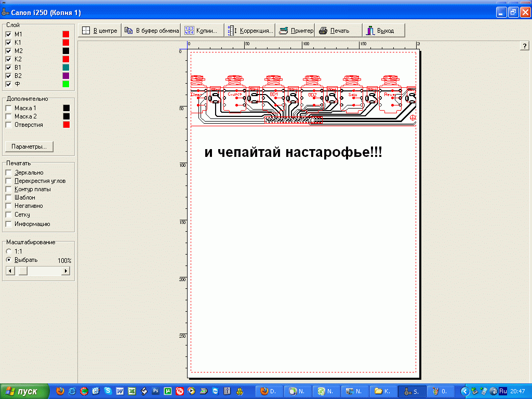The image size is (532, 399).
Task: Uncheck the Ф layer checkbox
Action: pyautogui.click(x=8, y=84)
